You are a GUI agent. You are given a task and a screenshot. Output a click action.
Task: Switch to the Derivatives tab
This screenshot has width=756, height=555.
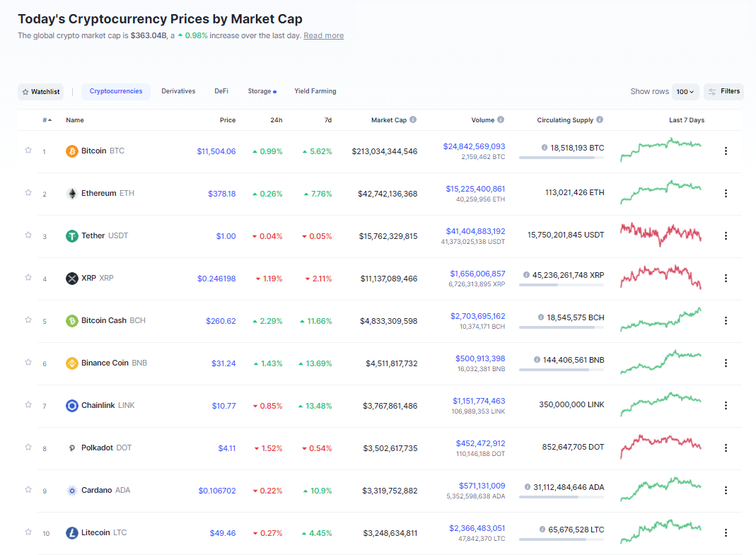[178, 91]
